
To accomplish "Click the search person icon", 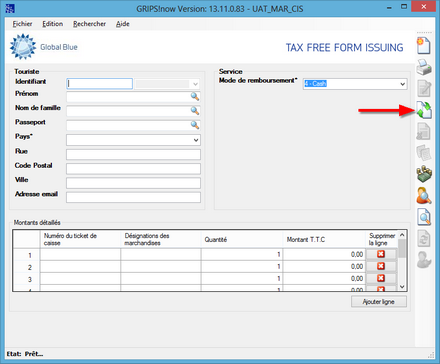I will click(x=424, y=196).
